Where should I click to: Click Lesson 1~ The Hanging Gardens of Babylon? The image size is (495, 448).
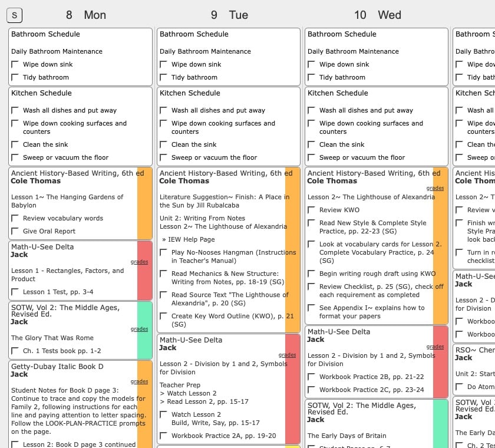pyautogui.click(x=67, y=201)
